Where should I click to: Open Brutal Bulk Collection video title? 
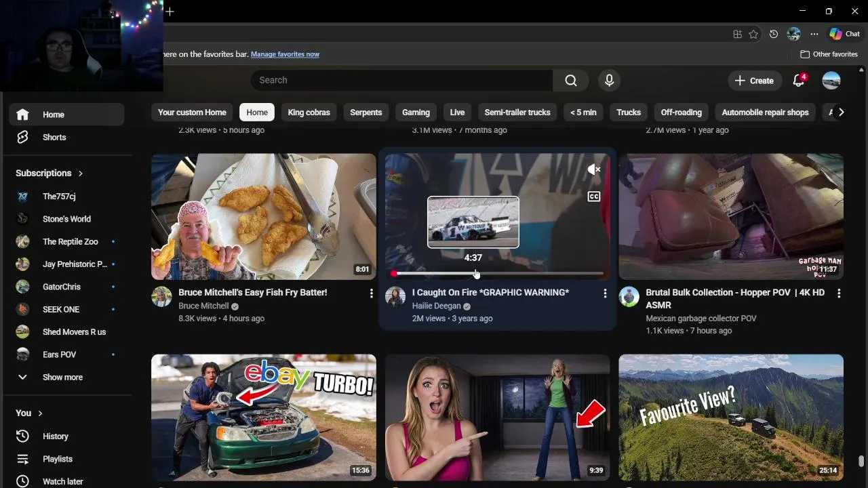point(735,299)
